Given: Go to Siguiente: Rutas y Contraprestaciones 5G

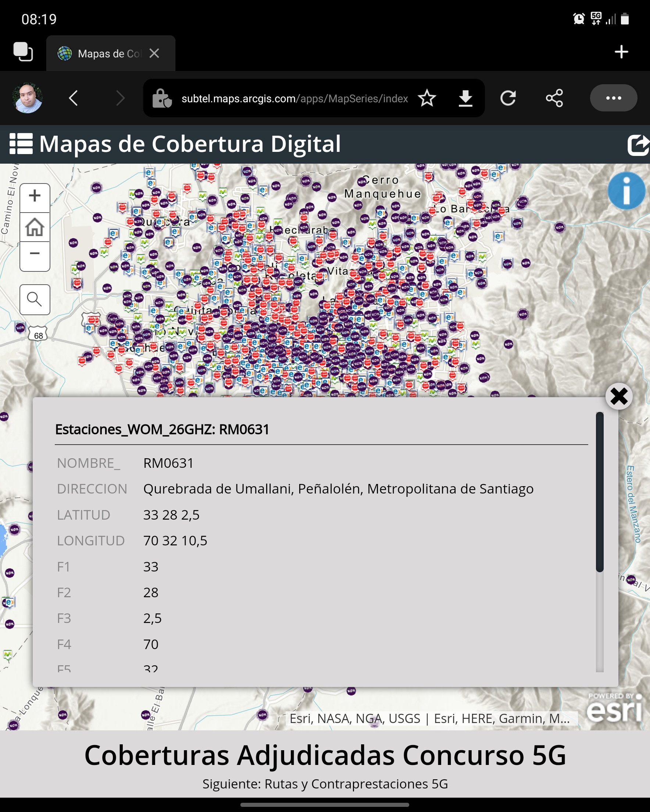Looking at the screenshot, I should click(x=325, y=783).
